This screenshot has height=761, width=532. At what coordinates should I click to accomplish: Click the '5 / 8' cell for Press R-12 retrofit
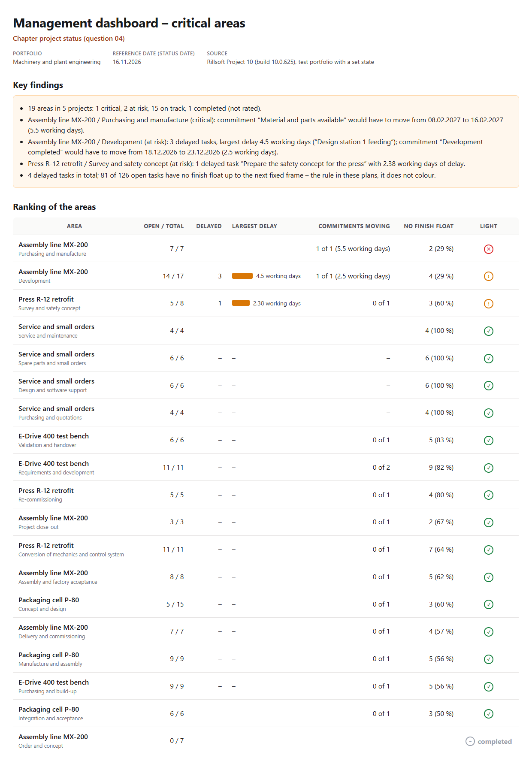click(x=177, y=303)
